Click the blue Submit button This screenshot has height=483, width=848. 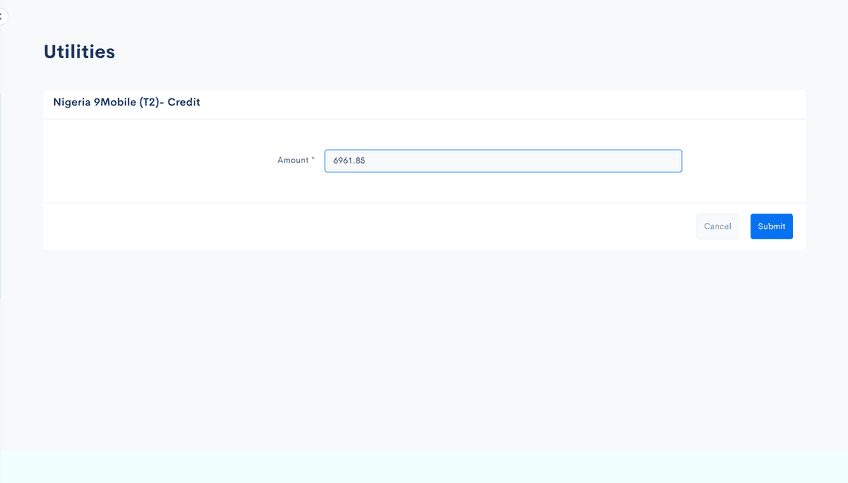coord(771,226)
